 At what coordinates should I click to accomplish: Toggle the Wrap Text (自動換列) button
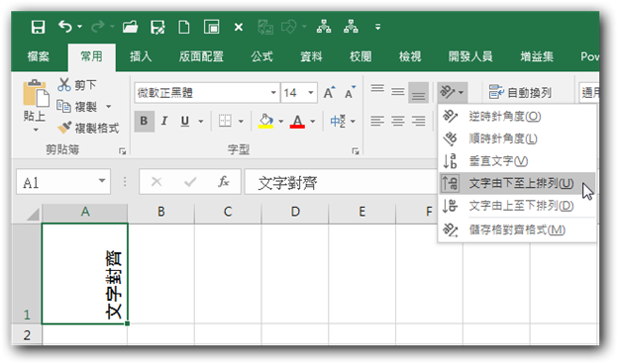(520, 92)
